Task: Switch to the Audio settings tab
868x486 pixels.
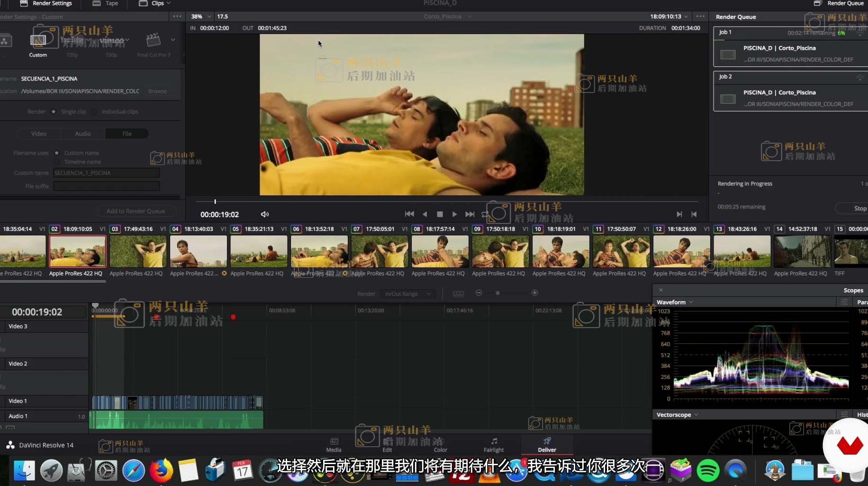Action: 83,134
